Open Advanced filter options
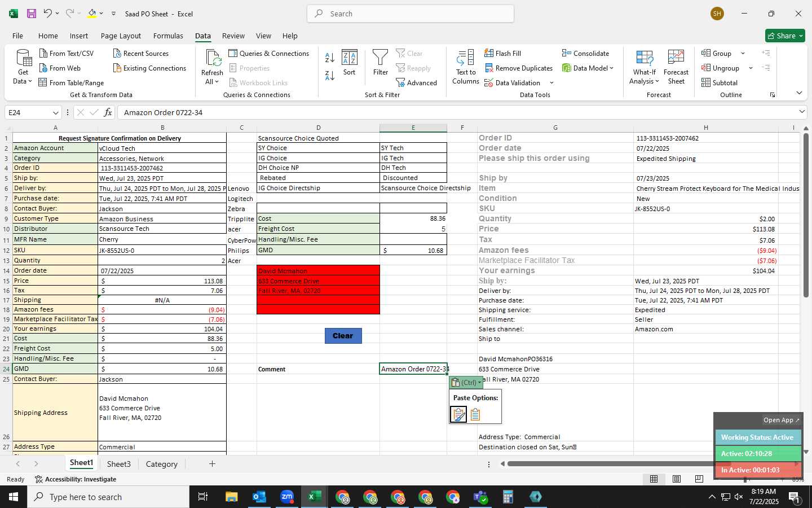Viewport: 812px width, 508px height. (416, 82)
